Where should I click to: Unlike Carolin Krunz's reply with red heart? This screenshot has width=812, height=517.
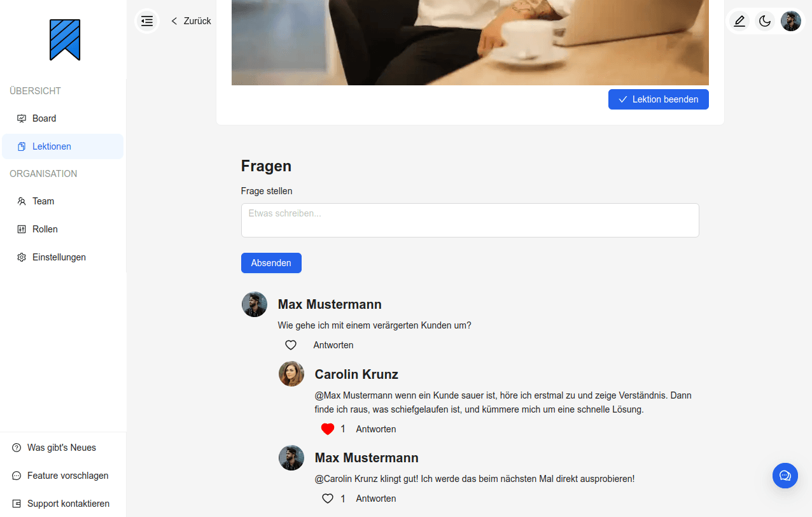click(x=328, y=429)
